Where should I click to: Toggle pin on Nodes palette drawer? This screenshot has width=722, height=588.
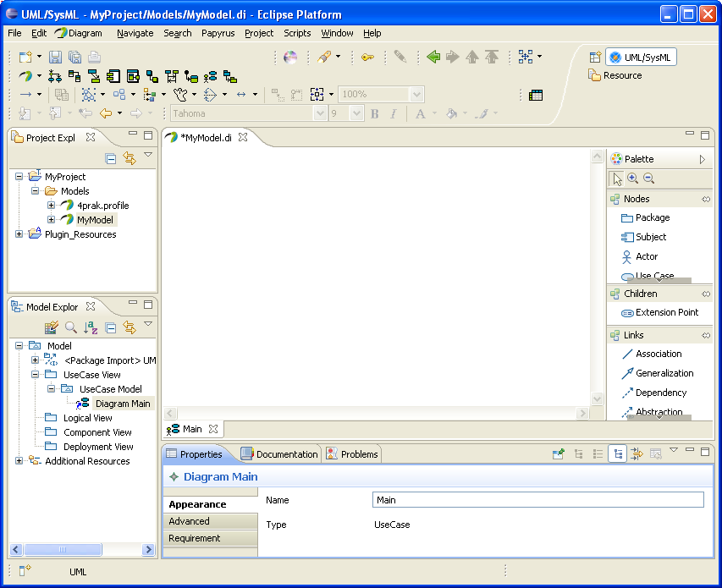706,199
